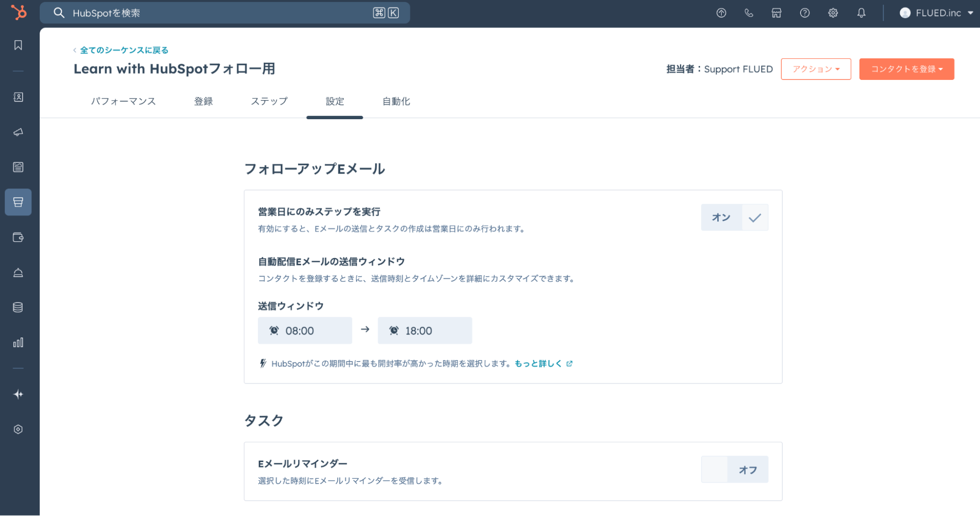The width and height of the screenshot is (980, 516).
Task: Open the Breeze AI sparkle icon
Action: [x=18, y=394]
